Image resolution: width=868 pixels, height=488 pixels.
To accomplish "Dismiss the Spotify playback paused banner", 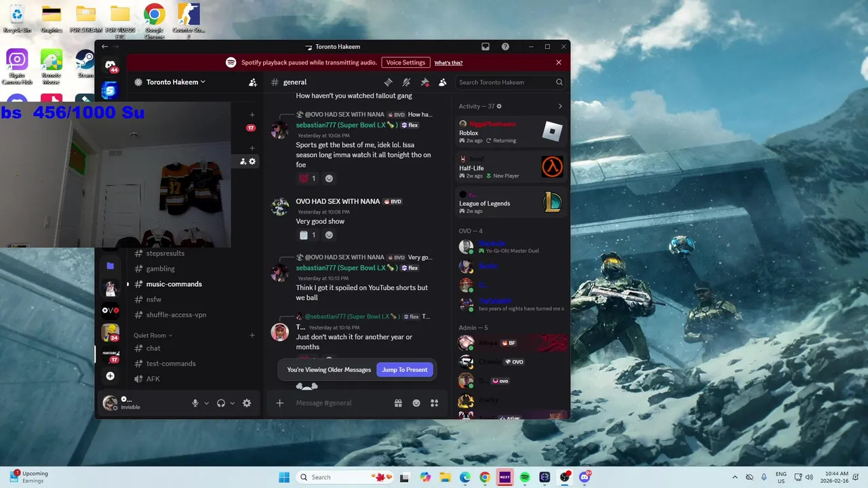I will 559,62.
